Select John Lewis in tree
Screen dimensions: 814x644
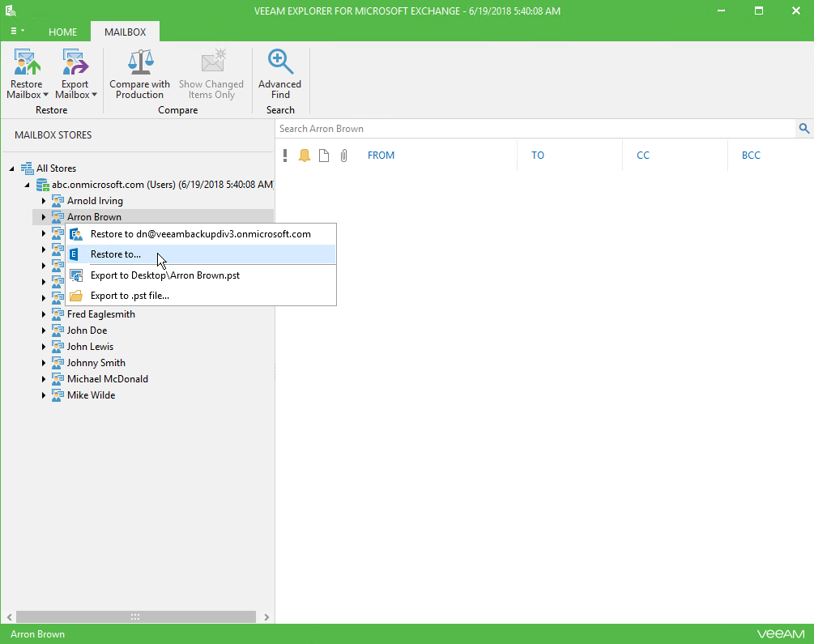(x=90, y=347)
